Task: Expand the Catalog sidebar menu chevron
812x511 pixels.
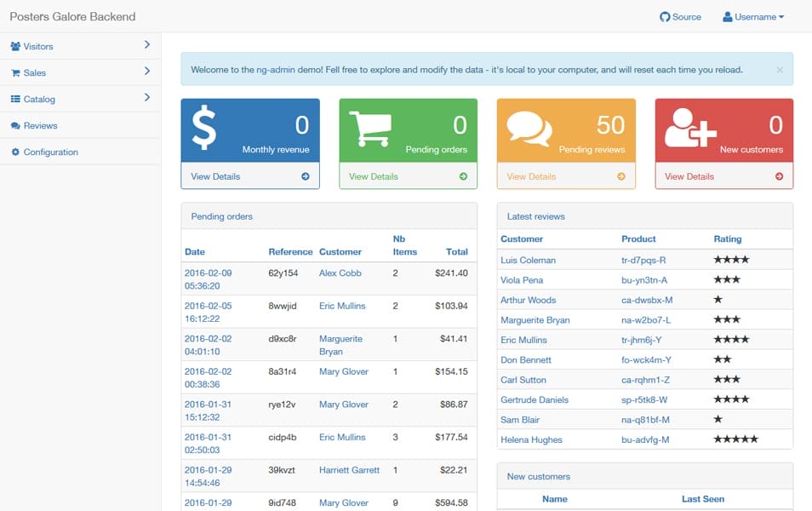Action: tap(146, 98)
